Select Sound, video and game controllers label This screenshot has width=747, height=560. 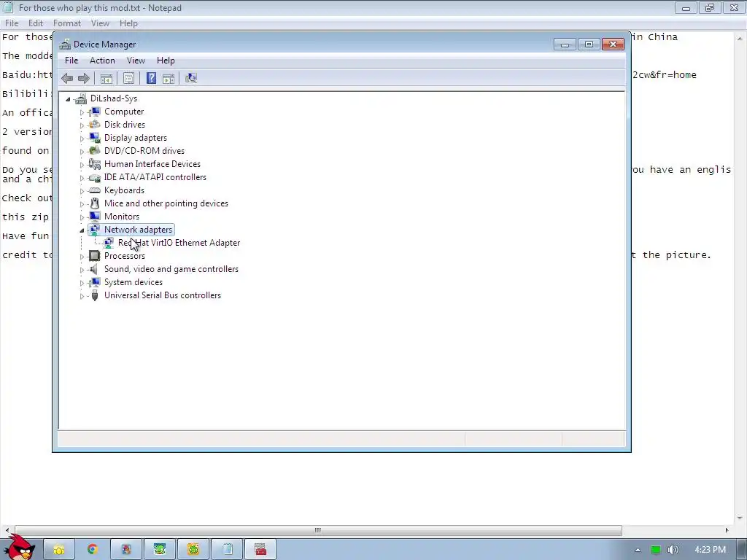(171, 269)
